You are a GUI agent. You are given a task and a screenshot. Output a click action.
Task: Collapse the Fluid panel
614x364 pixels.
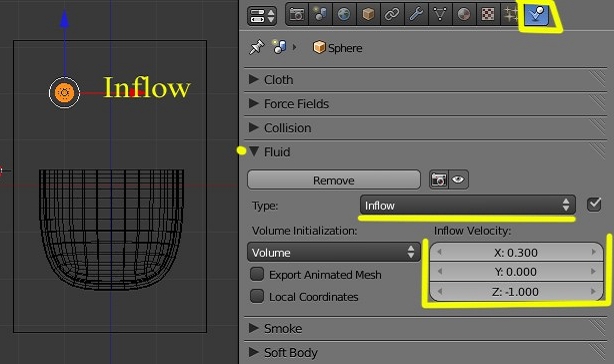click(254, 151)
